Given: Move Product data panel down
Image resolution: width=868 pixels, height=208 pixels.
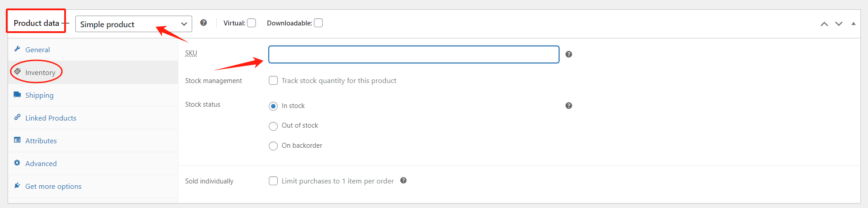Looking at the screenshot, I should pyautogui.click(x=839, y=24).
